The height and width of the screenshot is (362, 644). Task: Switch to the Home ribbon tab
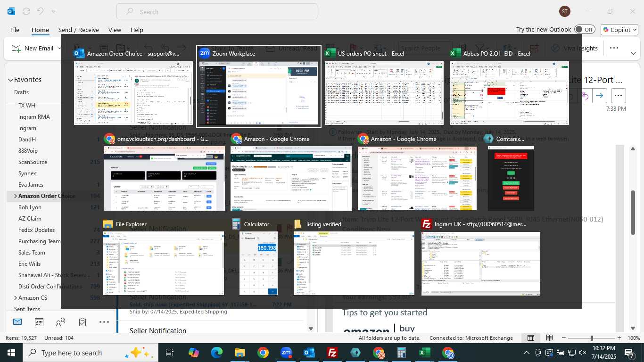(x=40, y=30)
